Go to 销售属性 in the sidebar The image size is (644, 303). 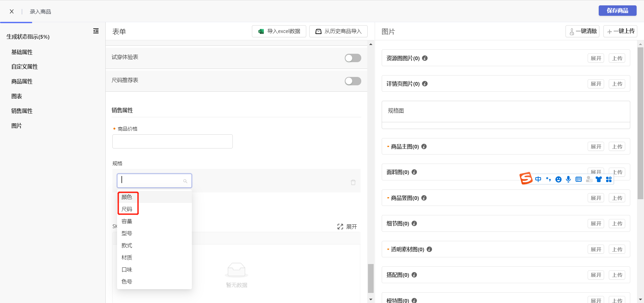(22, 111)
